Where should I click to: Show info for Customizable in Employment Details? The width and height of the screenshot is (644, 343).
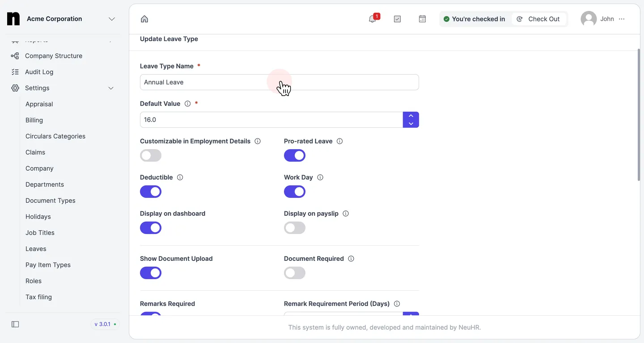pos(258,141)
